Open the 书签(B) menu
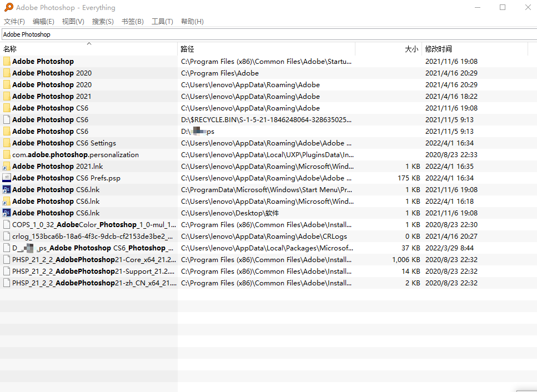The height and width of the screenshot is (392, 537). click(133, 22)
